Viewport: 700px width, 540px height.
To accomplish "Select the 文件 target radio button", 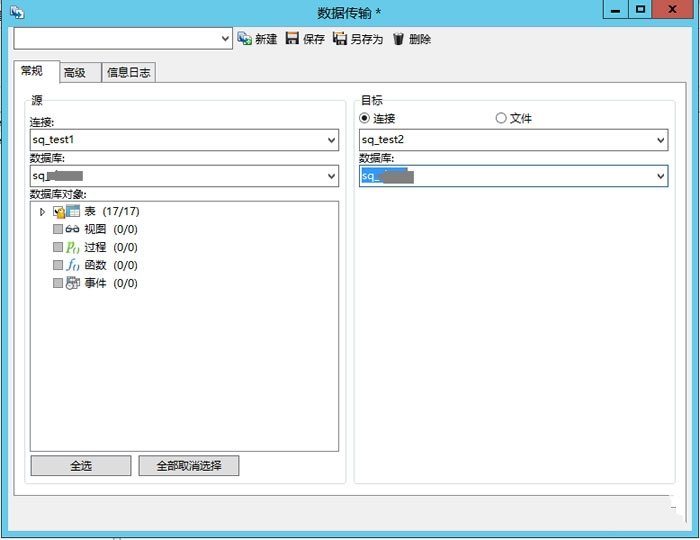I will click(x=501, y=118).
